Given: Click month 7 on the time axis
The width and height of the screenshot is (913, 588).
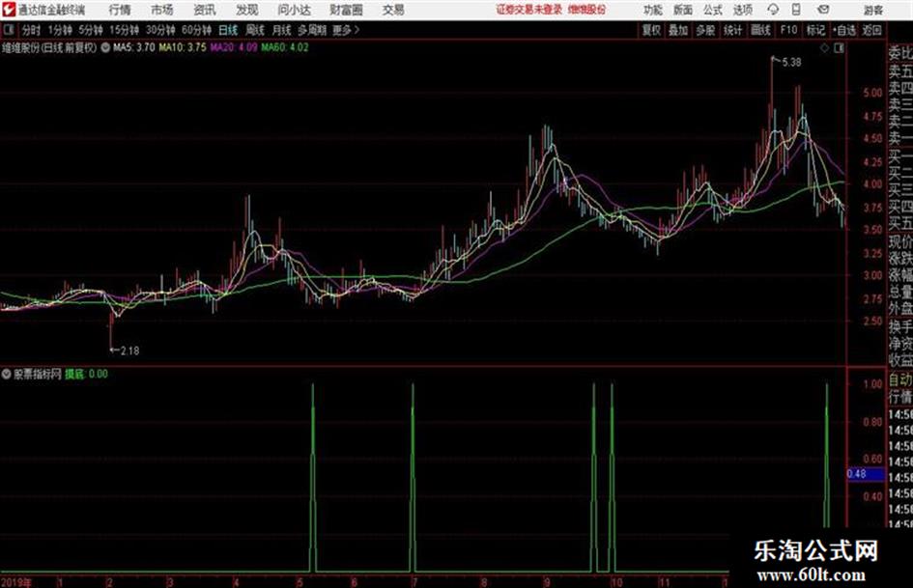Looking at the screenshot, I should tap(414, 582).
